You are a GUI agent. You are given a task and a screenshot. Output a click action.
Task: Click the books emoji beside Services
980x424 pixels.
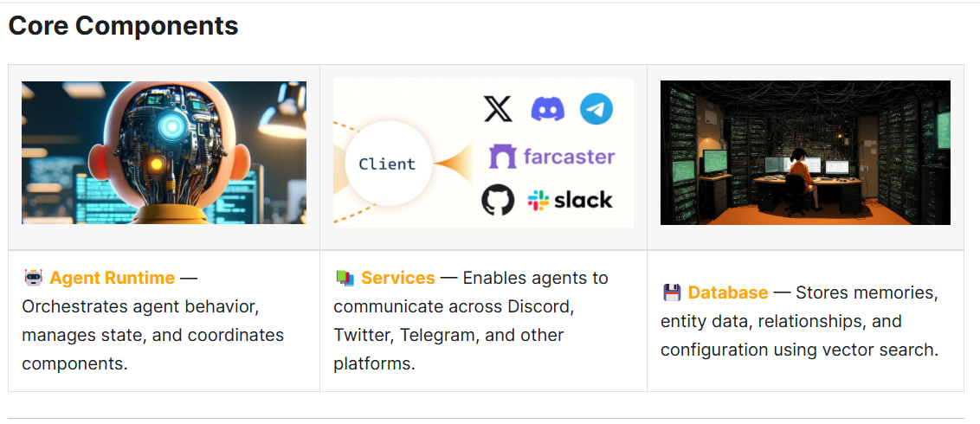pos(345,279)
